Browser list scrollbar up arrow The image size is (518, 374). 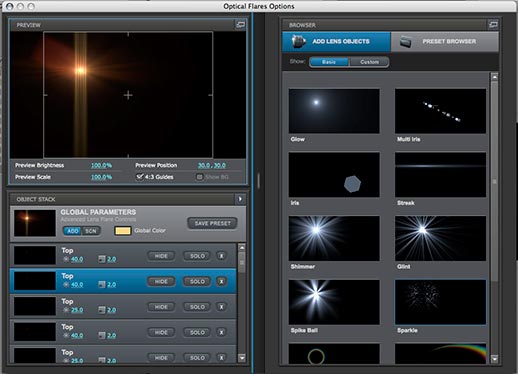pos(495,77)
